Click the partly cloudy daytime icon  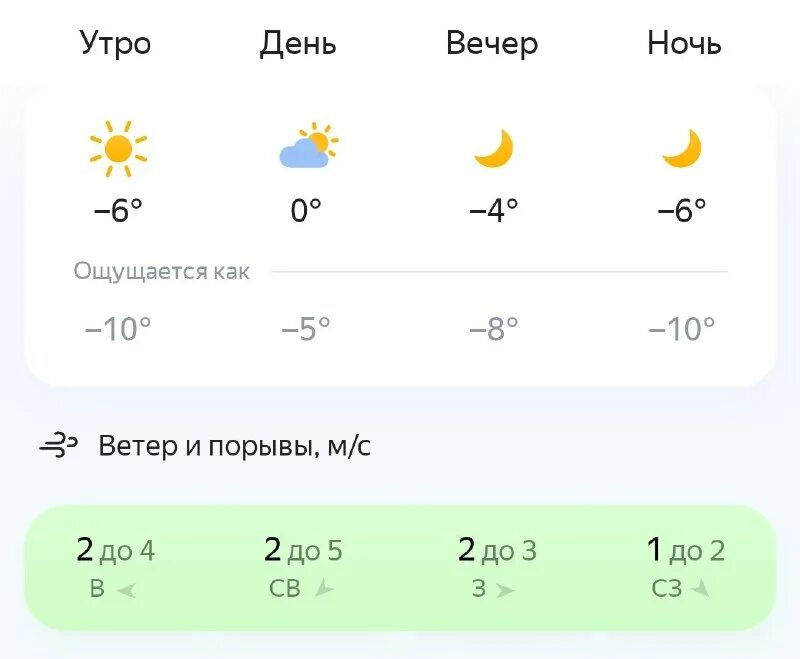(x=308, y=147)
